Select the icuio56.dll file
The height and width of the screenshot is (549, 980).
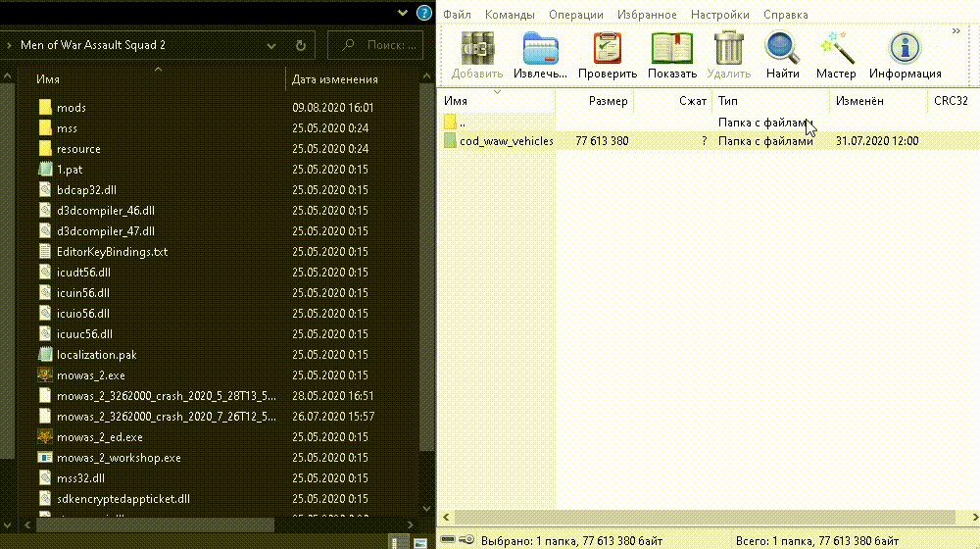pyautogui.click(x=83, y=314)
